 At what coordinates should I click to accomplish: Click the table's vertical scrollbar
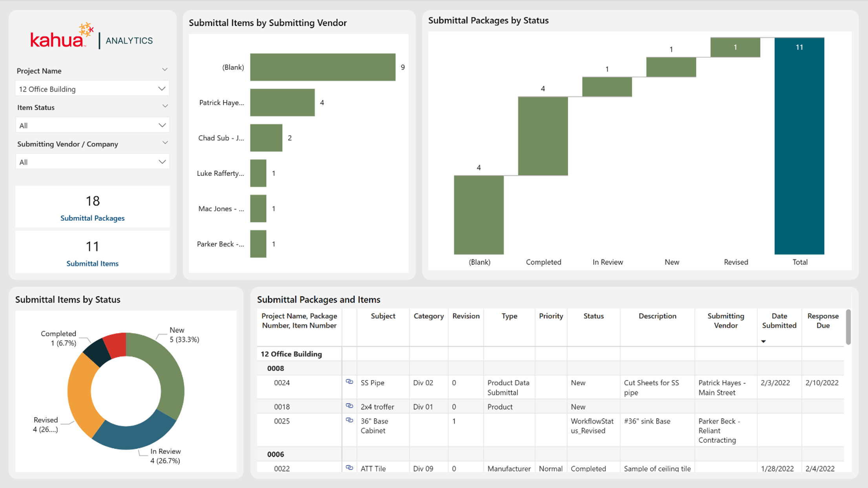click(848, 327)
